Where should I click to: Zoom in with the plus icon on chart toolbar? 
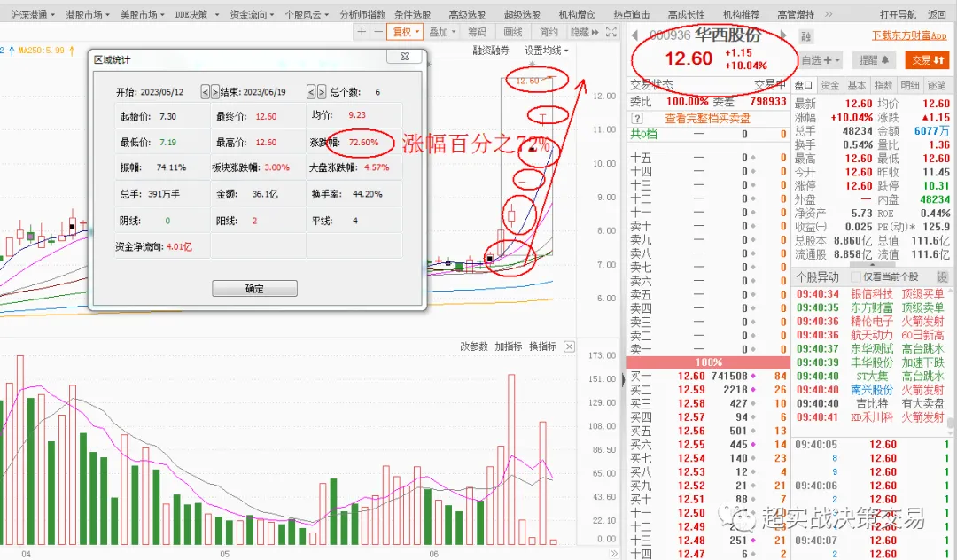pos(362,33)
